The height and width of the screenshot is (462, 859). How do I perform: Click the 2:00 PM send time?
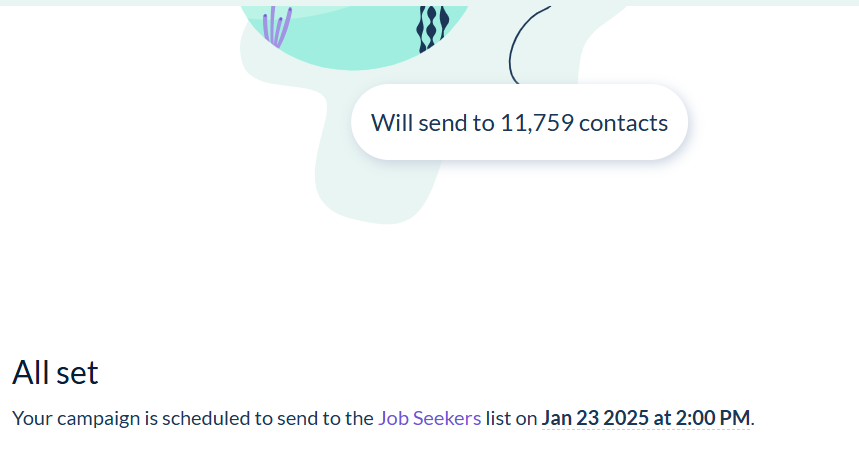coord(712,418)
